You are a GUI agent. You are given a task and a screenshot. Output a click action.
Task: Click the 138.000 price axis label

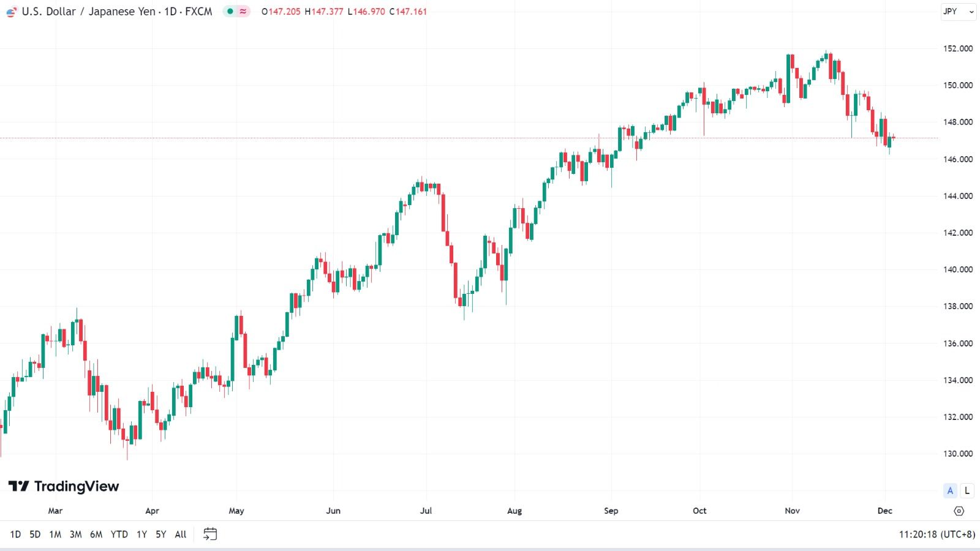tap(958, 306)
